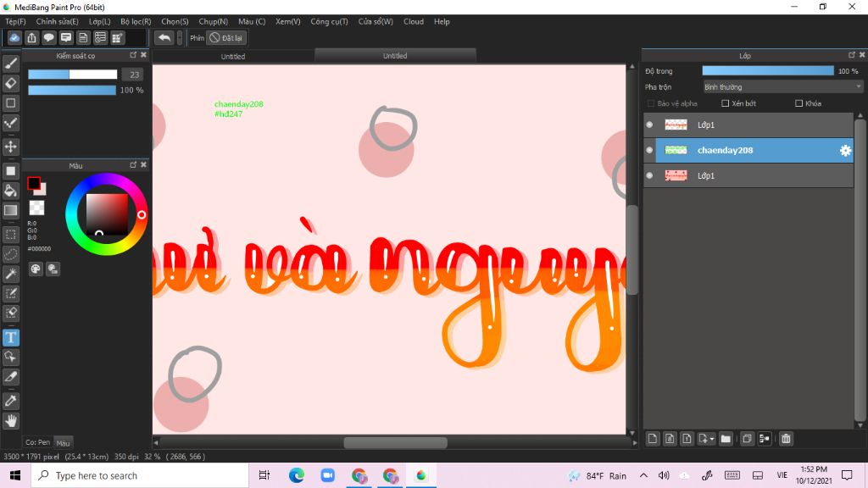Click the color palette icon
Image resolution: width=868 pixels, height=488 pixels.
coord(36,269)
